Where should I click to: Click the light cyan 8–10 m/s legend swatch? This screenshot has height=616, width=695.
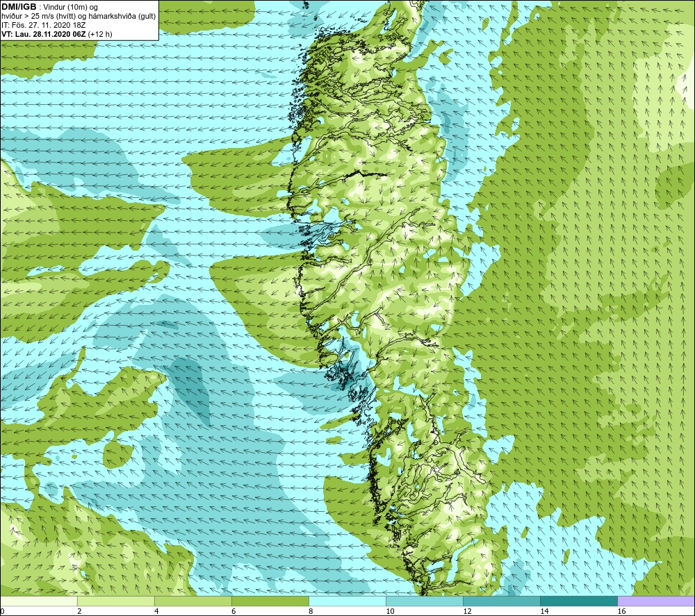pyautogui.click(x=347, y=601)
